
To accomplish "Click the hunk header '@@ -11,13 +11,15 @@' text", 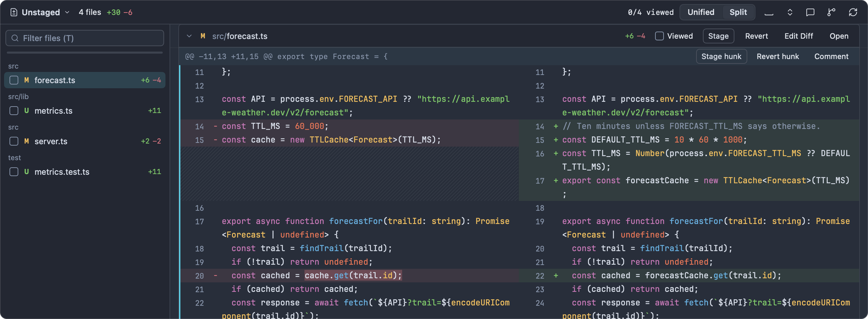I will (x=229, y=56).
